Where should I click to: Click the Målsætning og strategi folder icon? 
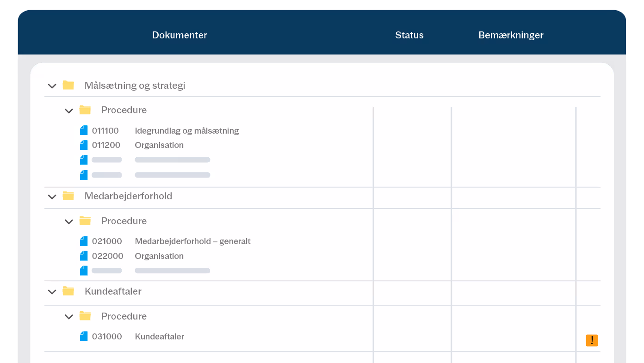(x=68, y=85)
